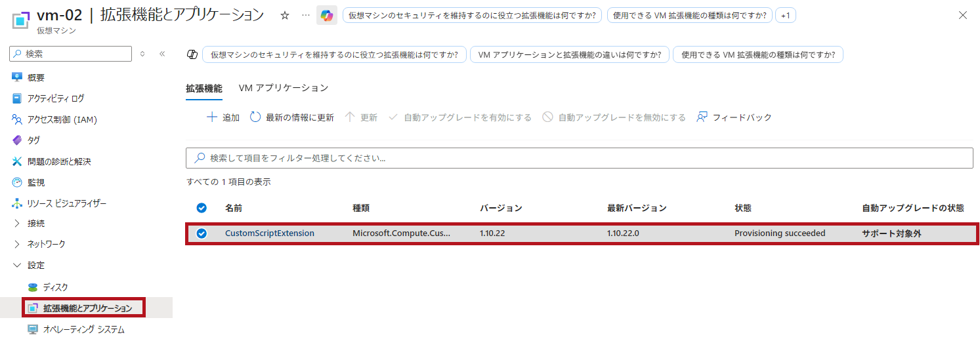The image size is (980, 341).
Task: Click the アクティビティ ログ icon
Action: click(x=17, y=98)
